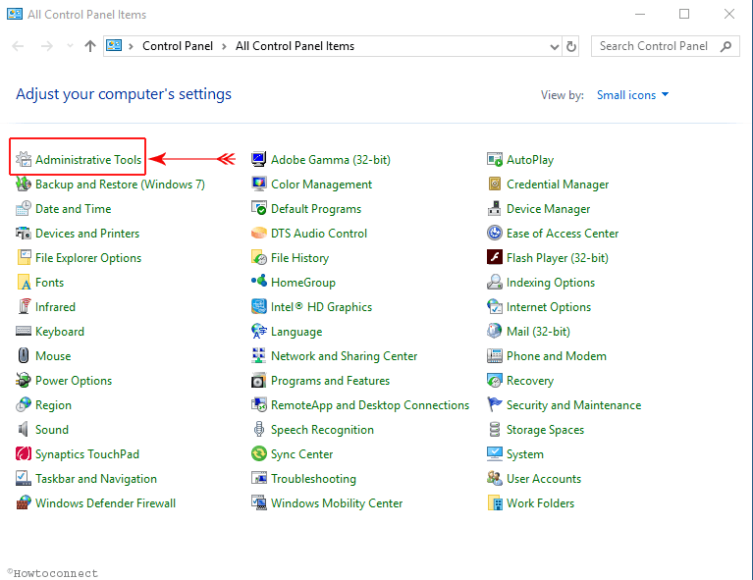The width and height of the screenshot is (753, 580).
Task: Open the Region globe icon
Action: (x=24, y=404)
